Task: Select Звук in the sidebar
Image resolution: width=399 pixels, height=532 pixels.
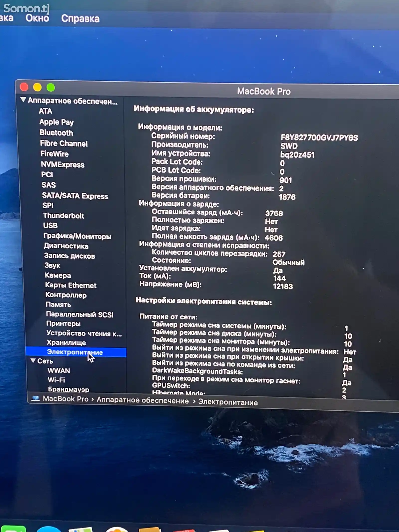Action: [52, 265]
